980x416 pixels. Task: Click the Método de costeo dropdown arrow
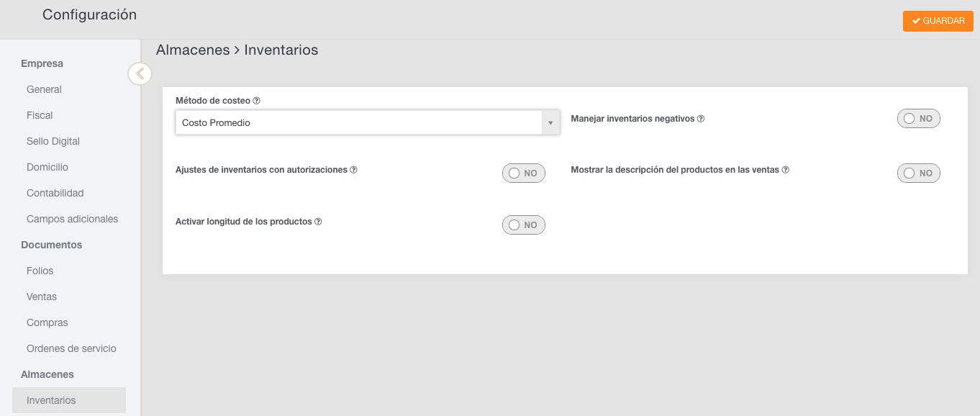coord(550,123)
